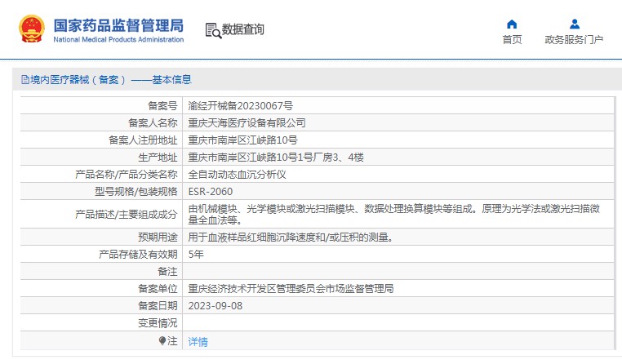Click product description starting 由机械模块
The width and height of the screenshot is (622, 364).
(x=394, y=214)
